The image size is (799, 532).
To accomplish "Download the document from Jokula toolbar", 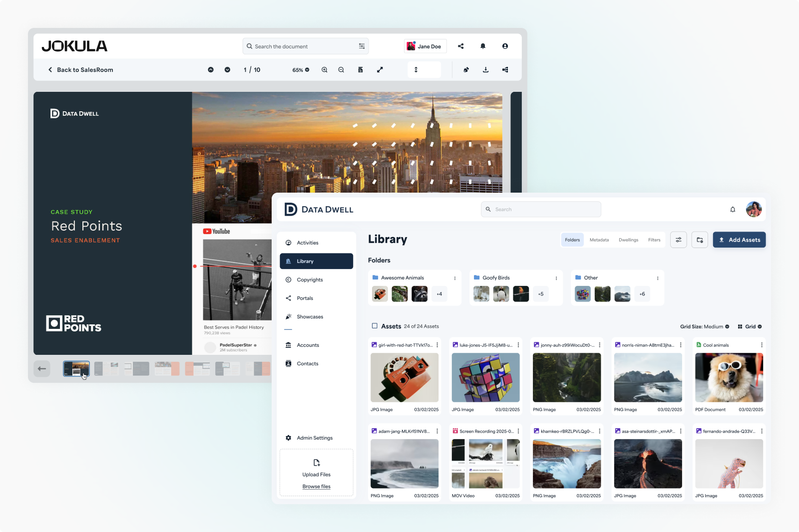I will (x=485, y=70).
